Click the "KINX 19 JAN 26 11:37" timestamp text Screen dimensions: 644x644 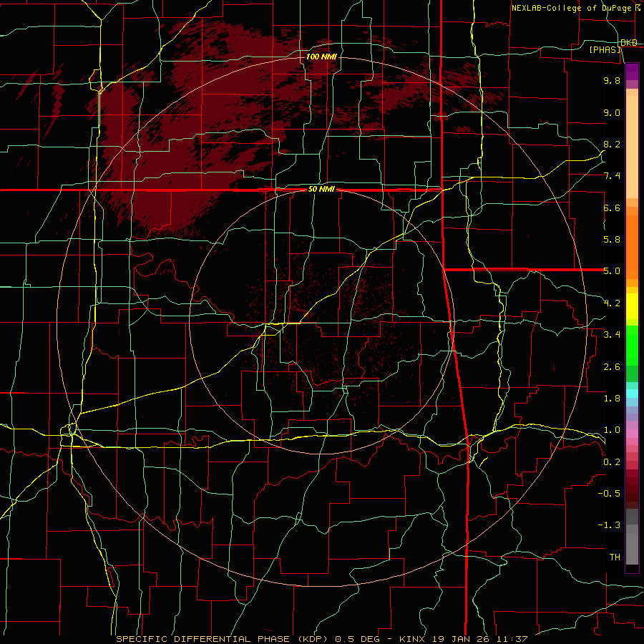click(x=463, y=639)
